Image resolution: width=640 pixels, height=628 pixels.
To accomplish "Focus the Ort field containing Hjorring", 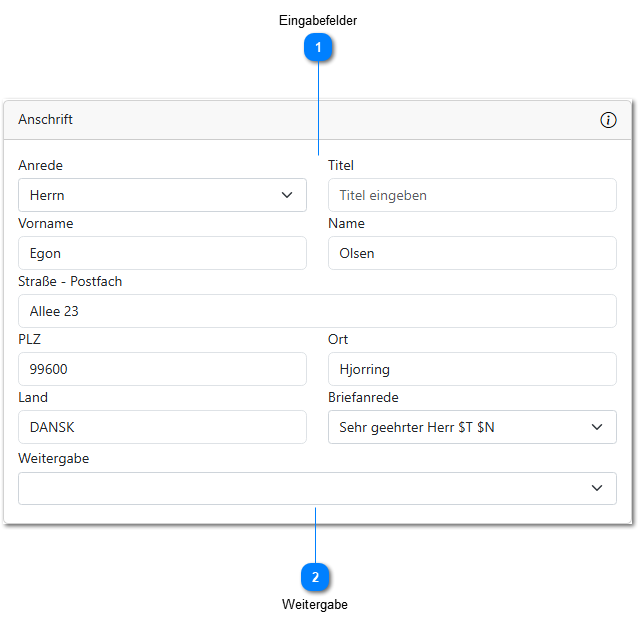I will point(472,369).
